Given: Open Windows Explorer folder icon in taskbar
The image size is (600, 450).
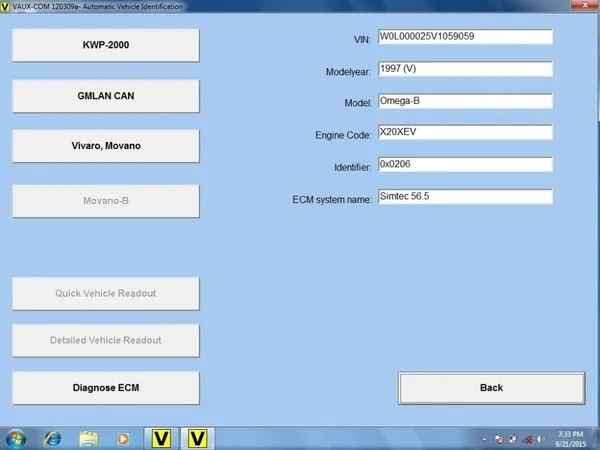Looking at the screenshot, I should (x=88, y=437).
